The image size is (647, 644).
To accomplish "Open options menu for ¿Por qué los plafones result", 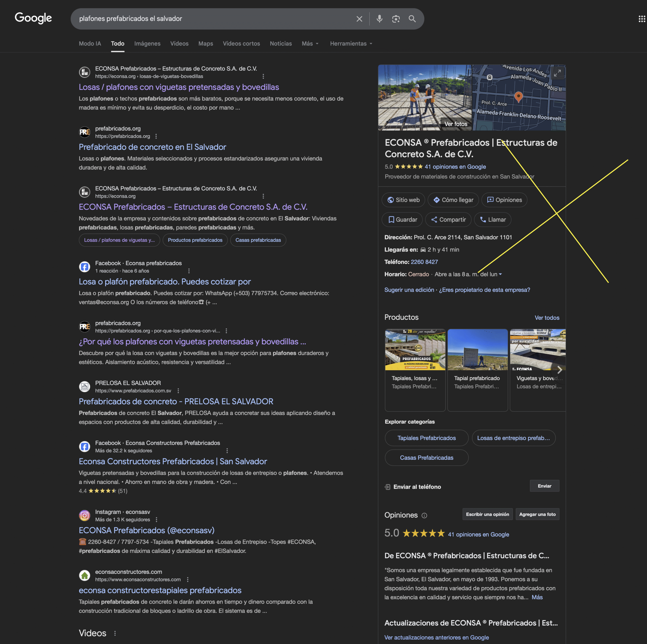I will click(226, 331).
